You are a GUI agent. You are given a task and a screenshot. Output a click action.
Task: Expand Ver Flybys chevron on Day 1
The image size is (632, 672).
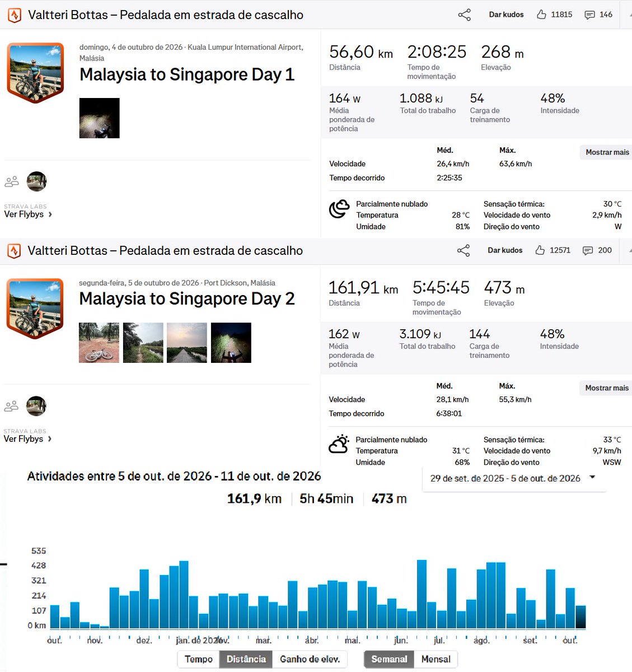tap(50, 214)
